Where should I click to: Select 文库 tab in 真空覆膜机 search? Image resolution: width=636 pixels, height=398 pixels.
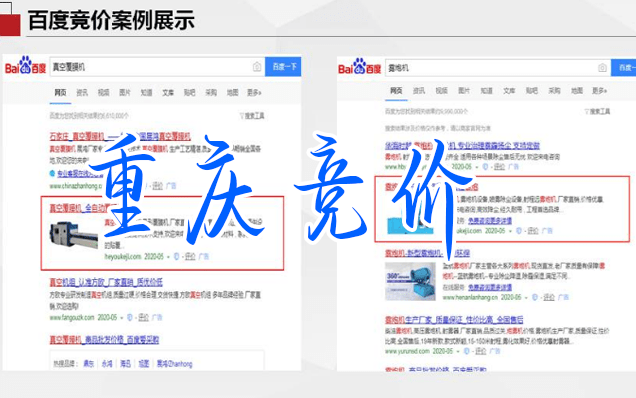pyautogui.click(x=168, y=93)
